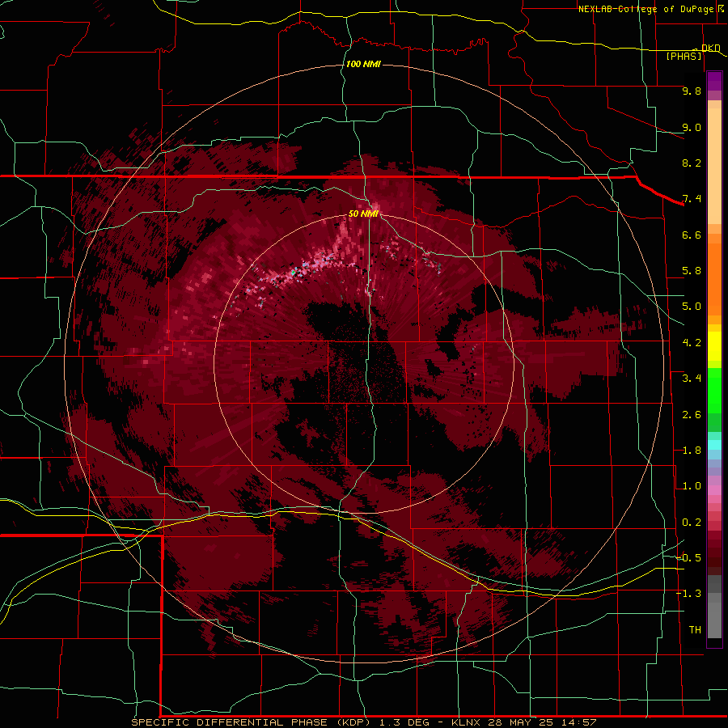The height and width of the screenshot is (728, 728).
Task: Click the 8.2 legend value
Action: [x=692, y=163]
